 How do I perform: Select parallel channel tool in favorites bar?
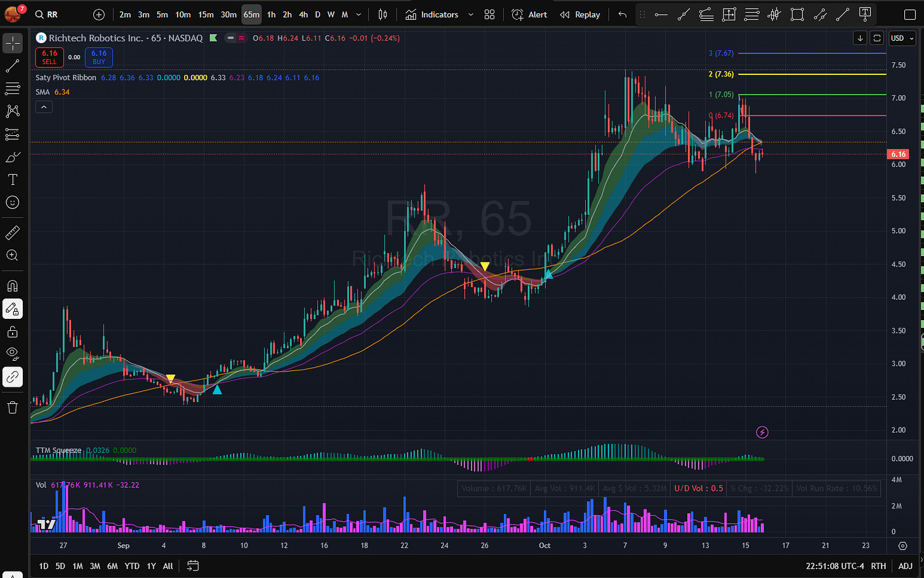820,15
